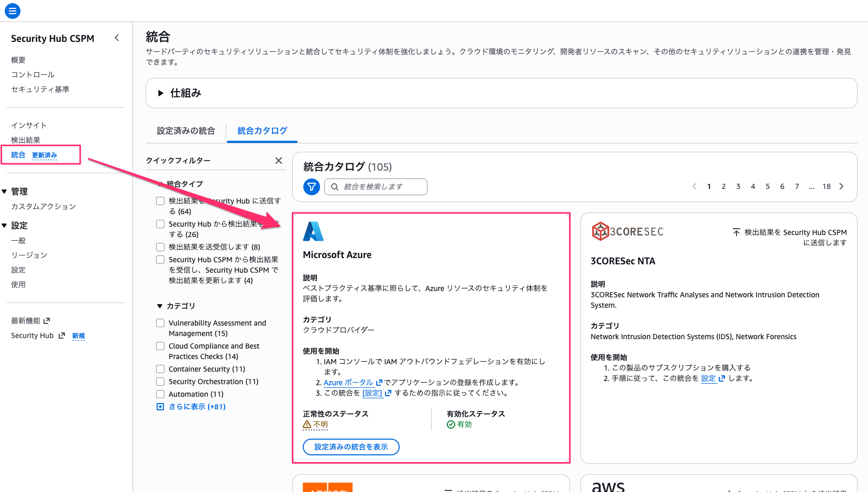Click the unknown health status warning

click(315, 424)
